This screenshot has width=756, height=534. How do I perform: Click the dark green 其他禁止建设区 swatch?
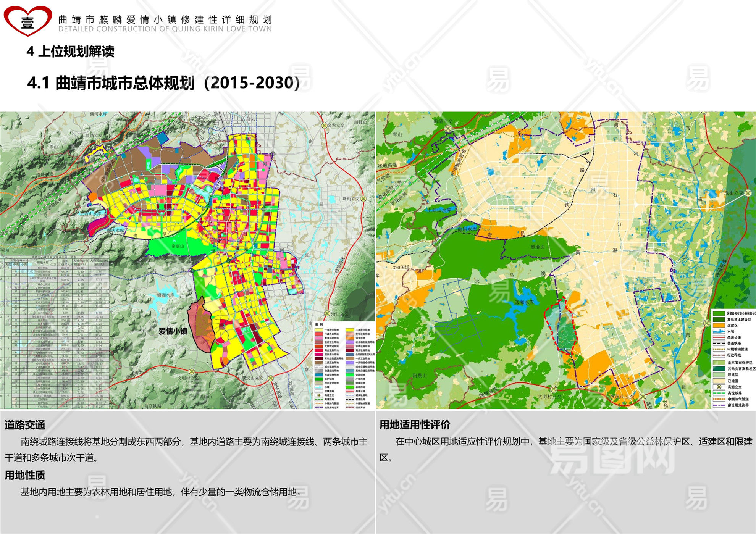(719, 319)
